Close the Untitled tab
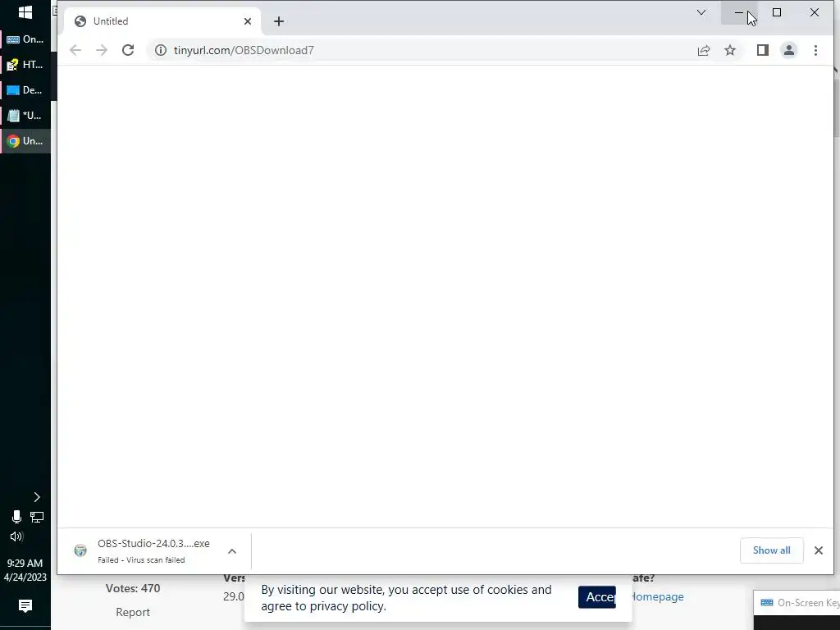The height and width of the screenshot is (630, 840). pyautogui.click(x=248, y=21)
